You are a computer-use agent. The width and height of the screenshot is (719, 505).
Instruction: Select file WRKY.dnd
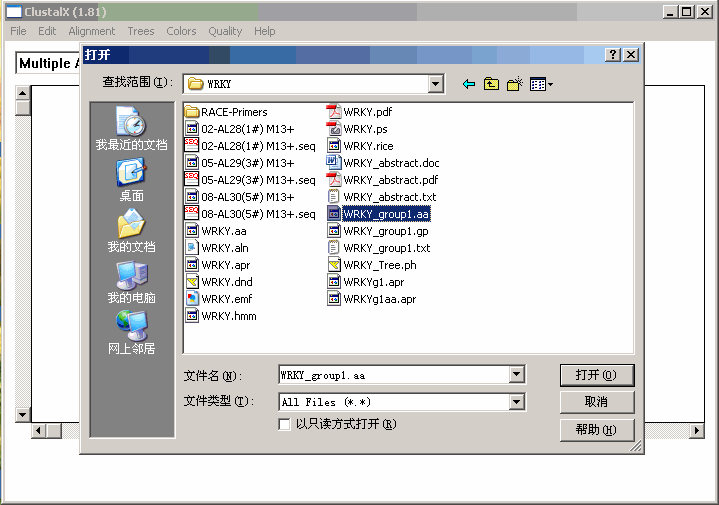coord(219,282)
